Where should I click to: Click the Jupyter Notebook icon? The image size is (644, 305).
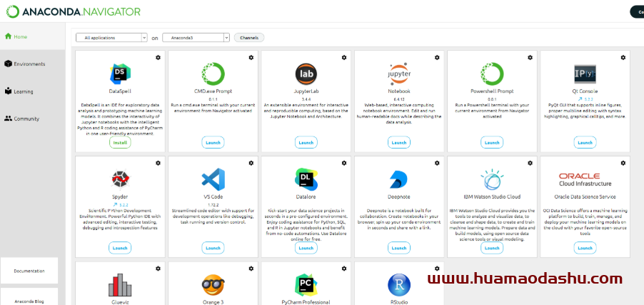tap(399, 74)
